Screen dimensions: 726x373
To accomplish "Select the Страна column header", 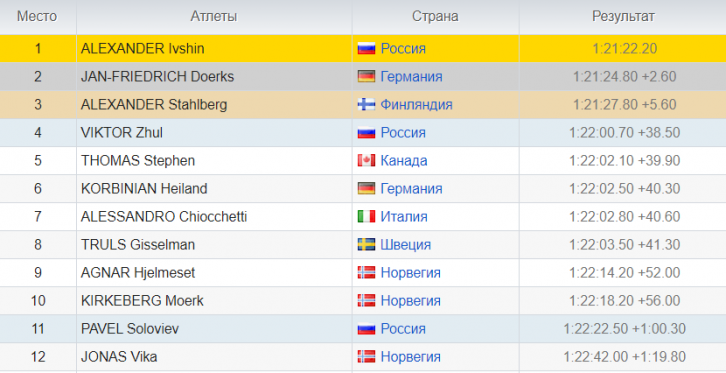I will [435, 16].
